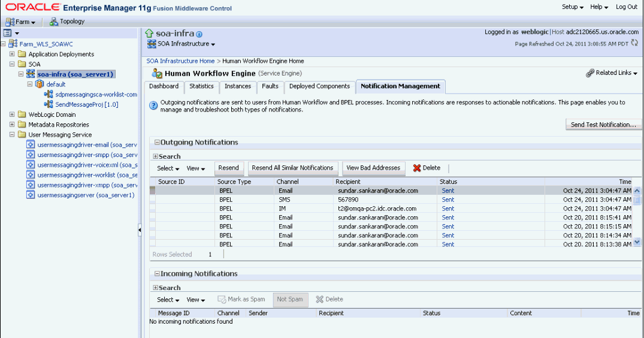Click the usermessagingdriver-smpp icon
This screenshot has width=644, height=338.
[x=31, y=155]
